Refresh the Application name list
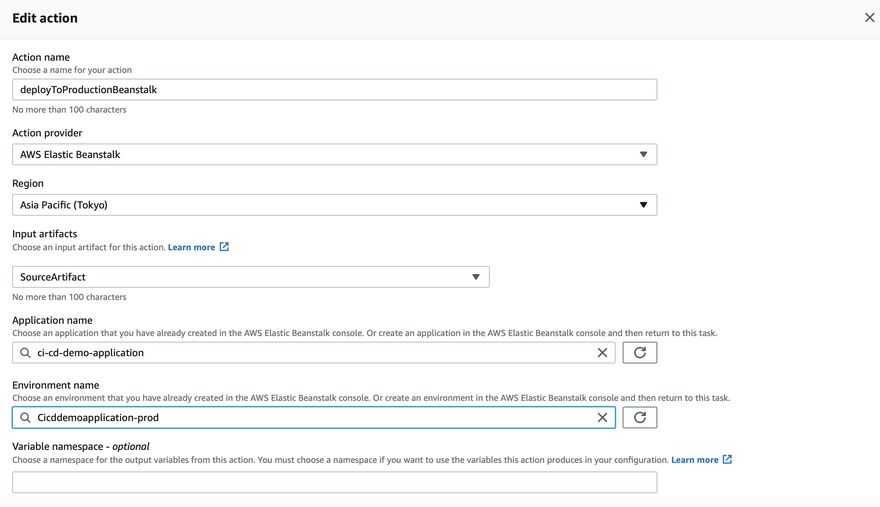Screen dimensions: 880x507 coord(640,353)
